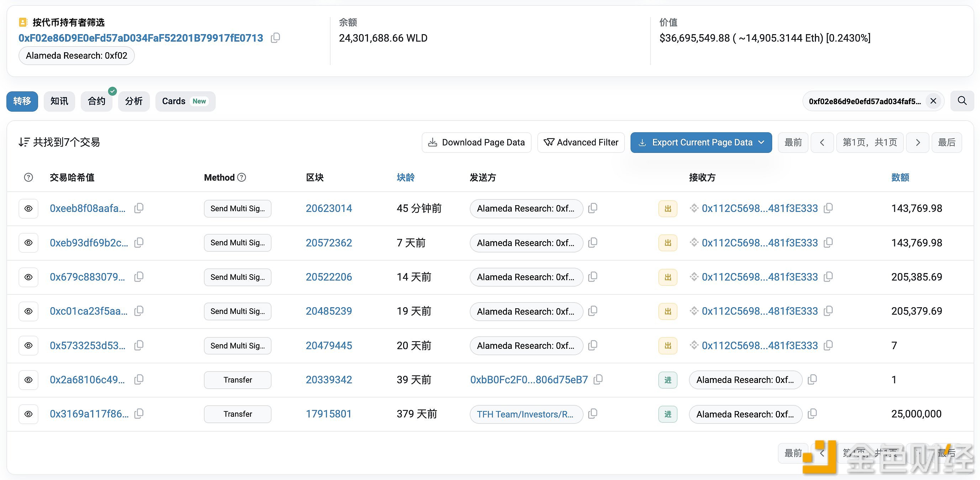Copy transaction hash 0x5733253d53
The image size is (980, 480).
coord(139,345)
